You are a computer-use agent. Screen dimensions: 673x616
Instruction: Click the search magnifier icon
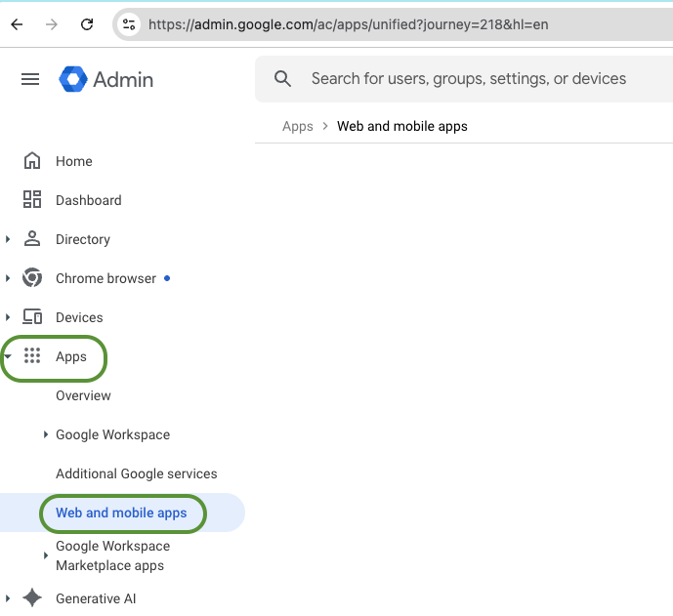pos(282,79)
